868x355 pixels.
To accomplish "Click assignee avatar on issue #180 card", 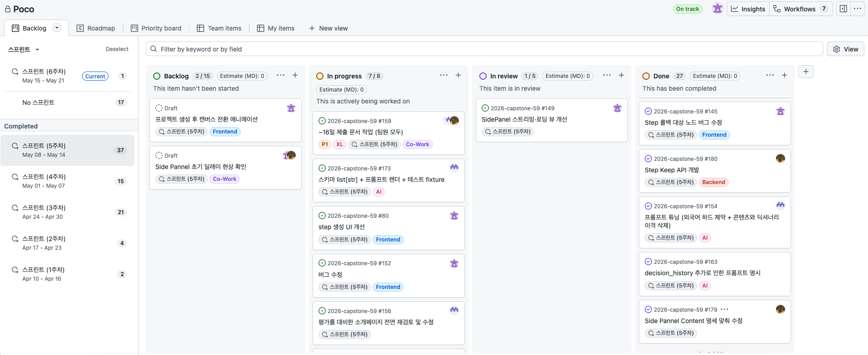I will [781, 159].
